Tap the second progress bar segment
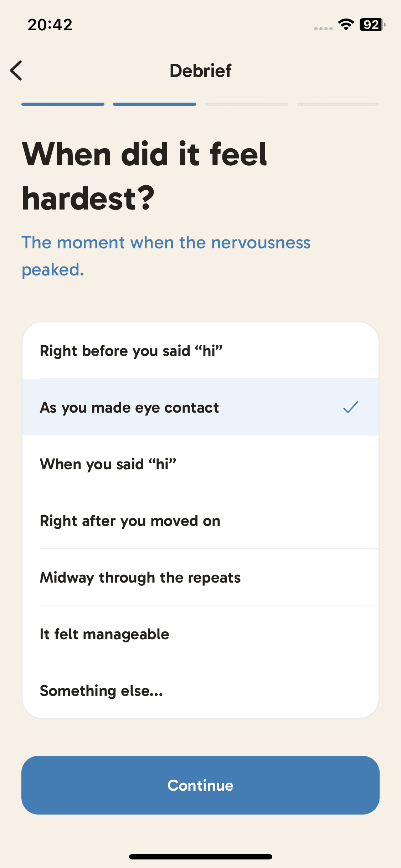This screenshot has height=868, width=401. (155, 104)
